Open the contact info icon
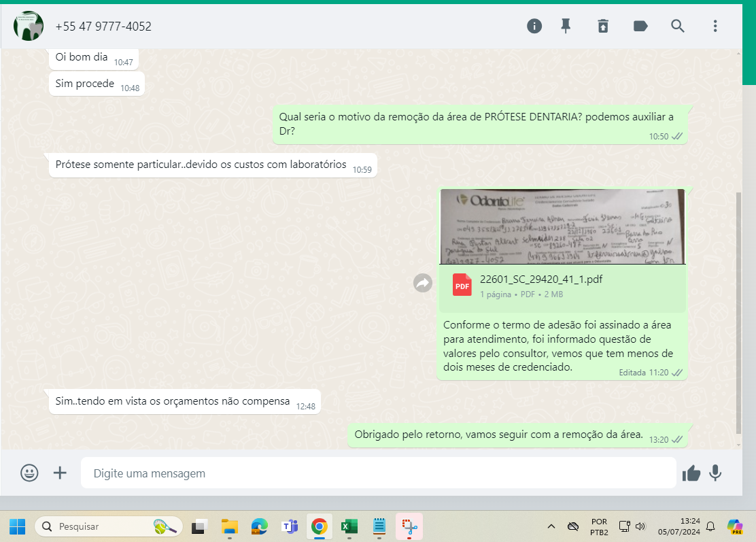 [534, 26]
